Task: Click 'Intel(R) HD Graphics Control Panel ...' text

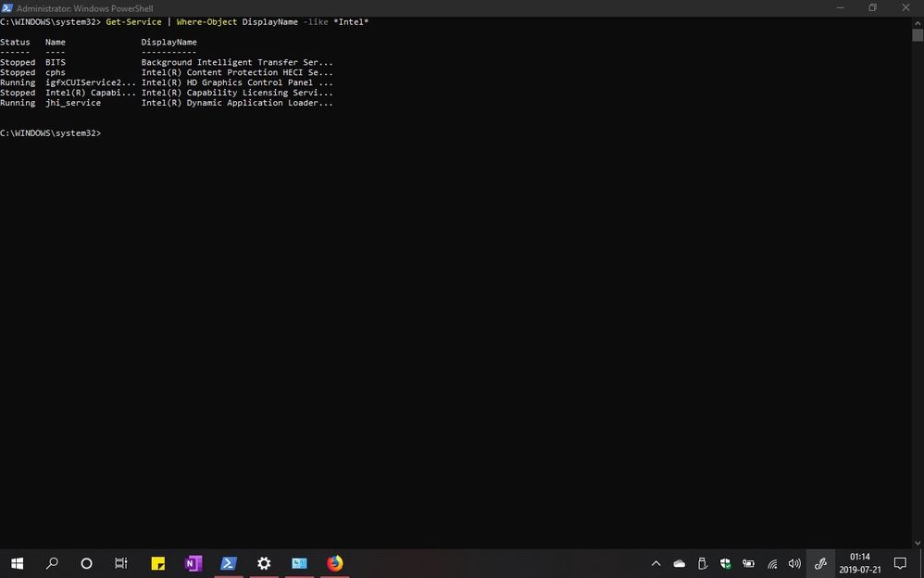Action: pos(237,82)
